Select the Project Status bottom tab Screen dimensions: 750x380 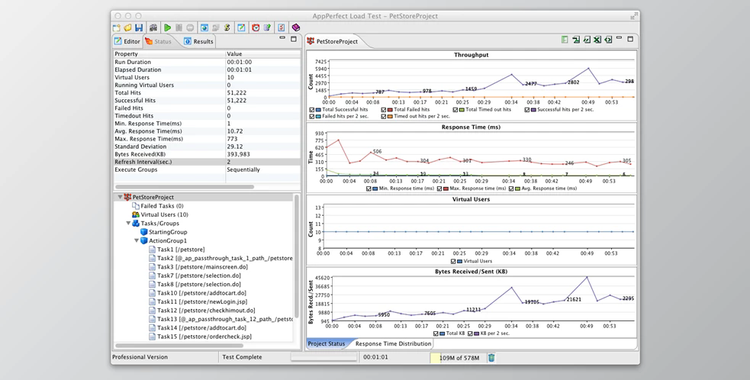click(326, 344)
